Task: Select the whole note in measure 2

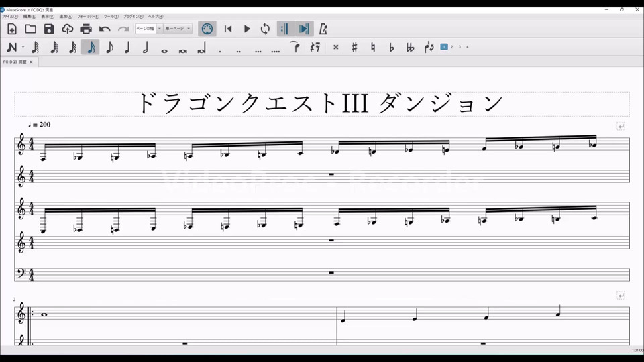Action: (44, 315)
